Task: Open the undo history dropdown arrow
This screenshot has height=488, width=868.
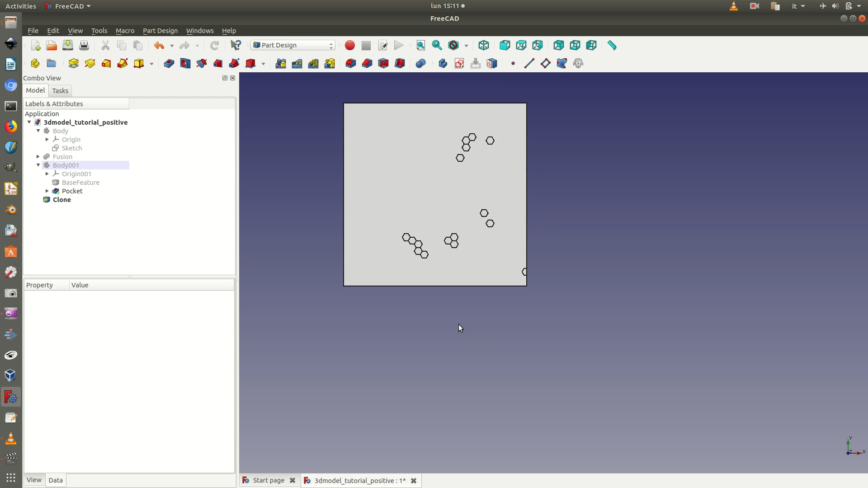Action: click(172, 46)
